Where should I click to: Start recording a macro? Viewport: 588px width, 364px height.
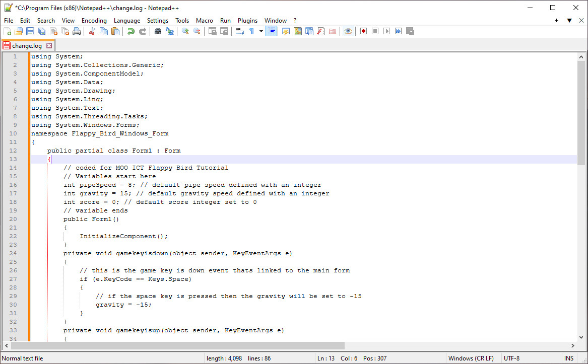coord(363,31)
